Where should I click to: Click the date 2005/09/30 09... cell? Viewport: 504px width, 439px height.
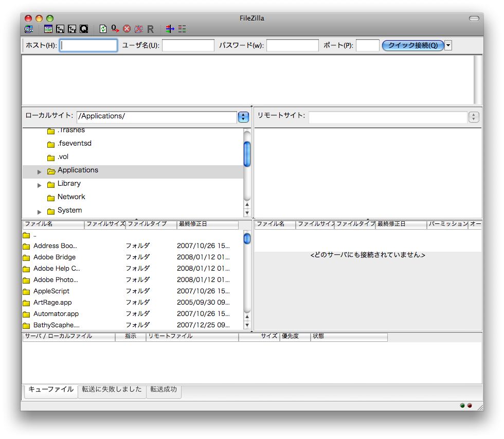coord(203,303)
